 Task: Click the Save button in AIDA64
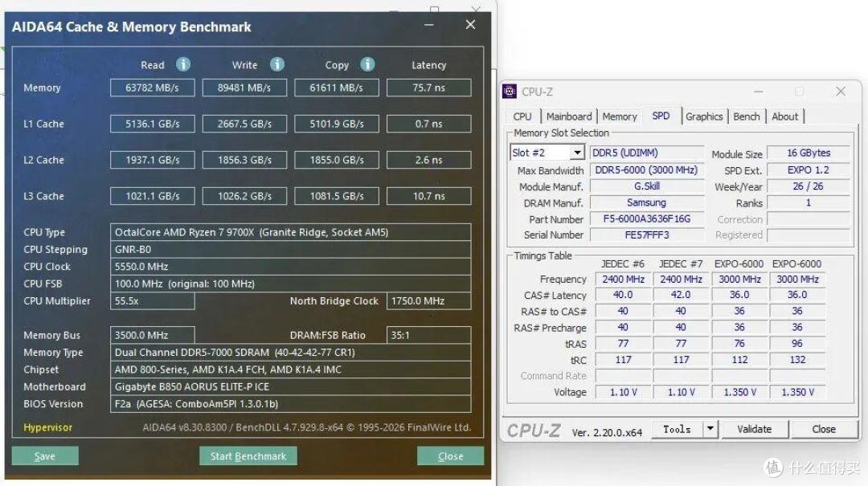point(45,456)
